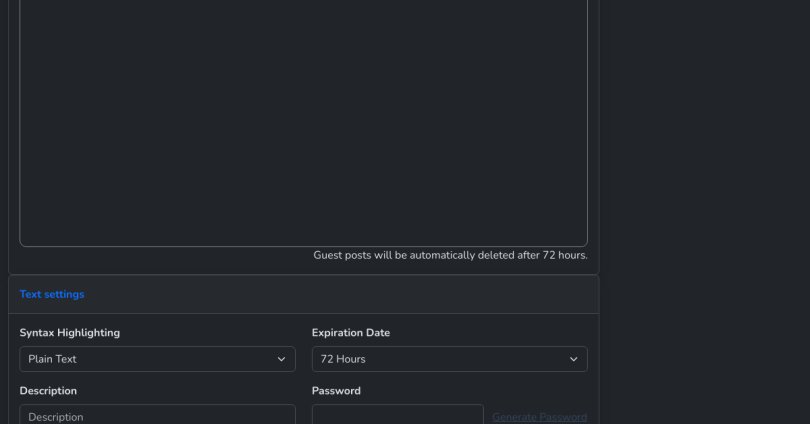
Task: Select the Plain Text value in combo box
Action: [x=52, y=359]
